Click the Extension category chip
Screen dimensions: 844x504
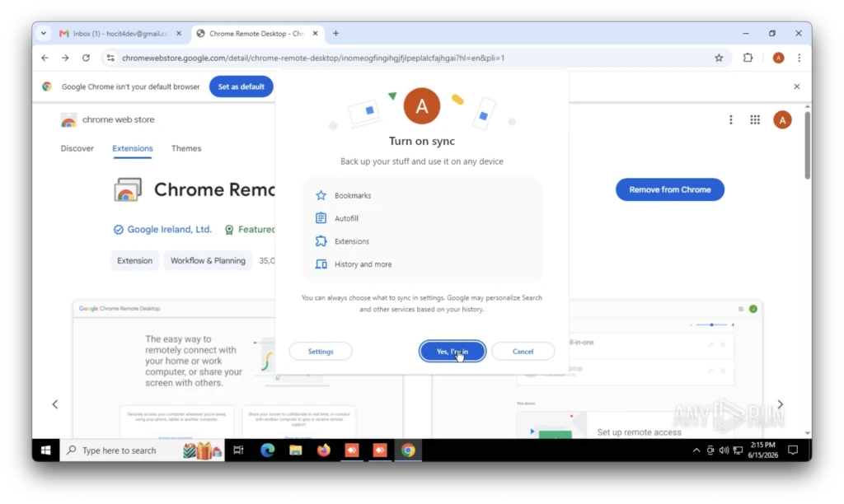[x=134, y=261]
